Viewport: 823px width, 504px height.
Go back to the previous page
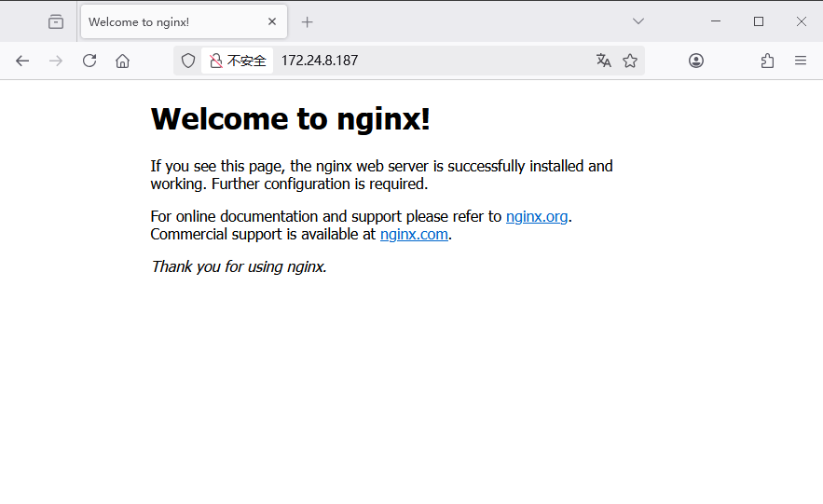[22, 61]
